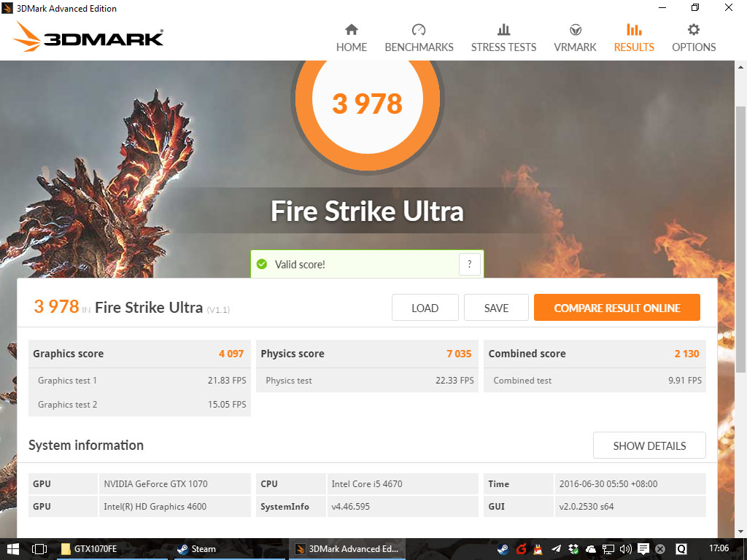Click the paper plane tray icon

(x=555, y=549)
